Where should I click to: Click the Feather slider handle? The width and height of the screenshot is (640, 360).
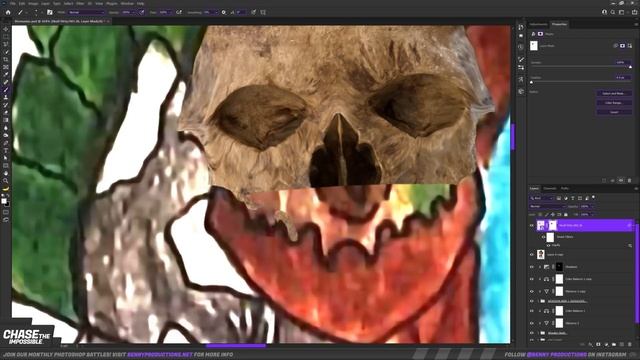click(x=531, y=82)
